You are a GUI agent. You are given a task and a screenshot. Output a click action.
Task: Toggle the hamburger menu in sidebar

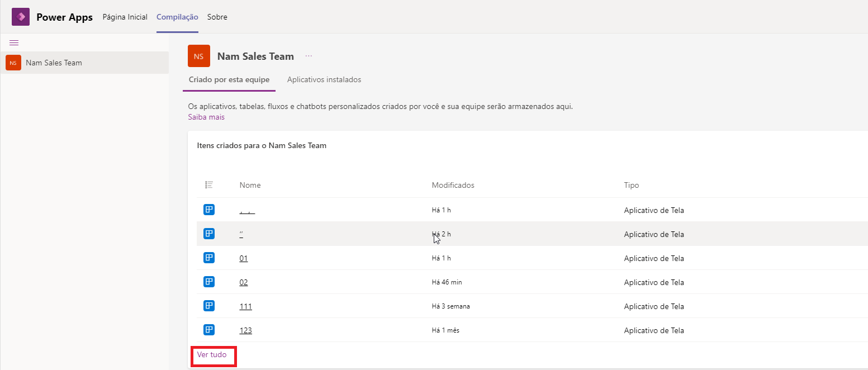14,43
